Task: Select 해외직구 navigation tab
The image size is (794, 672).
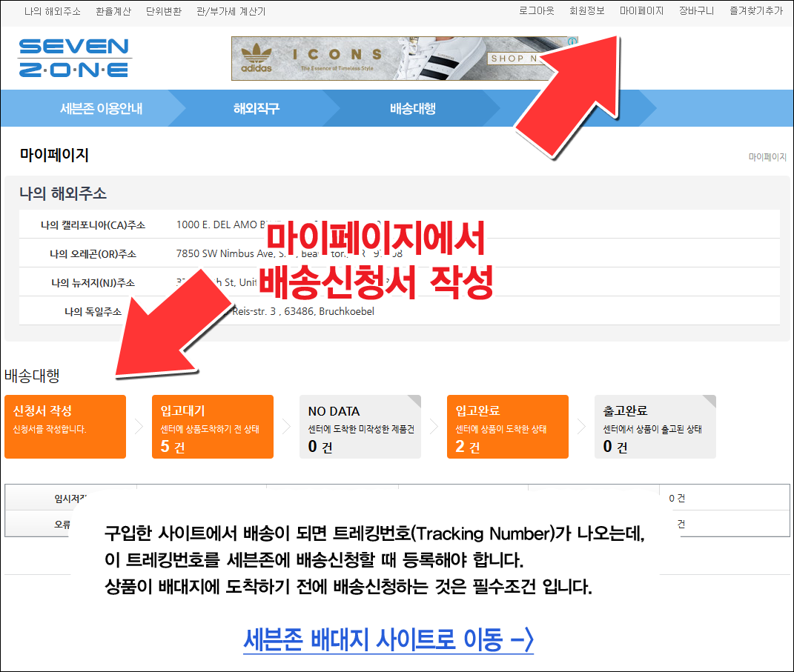Action: pyautogui.click(x=256, y=109)
